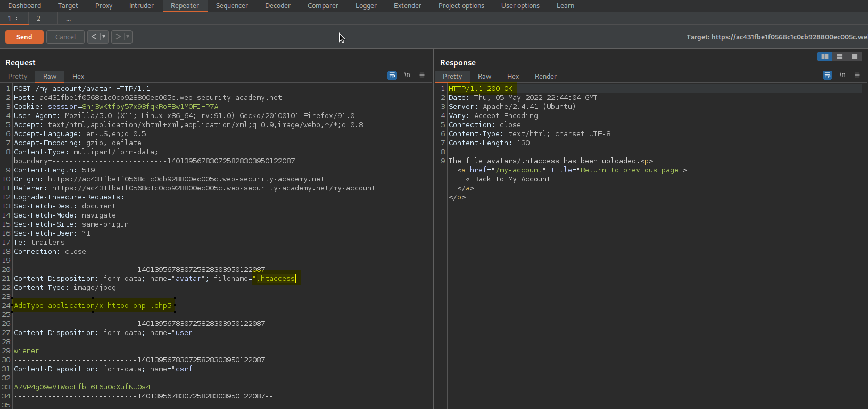
Task: Open User options tab
Action: (520, 6)
